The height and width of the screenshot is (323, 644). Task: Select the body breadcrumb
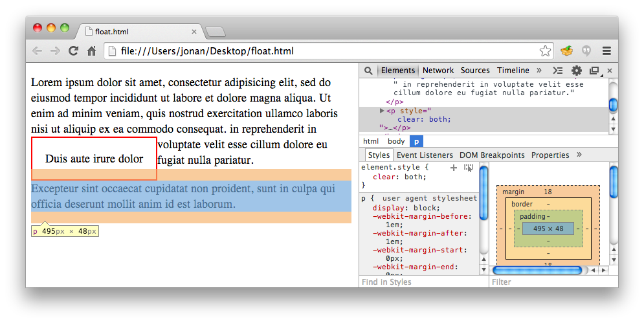pos(396,141)
